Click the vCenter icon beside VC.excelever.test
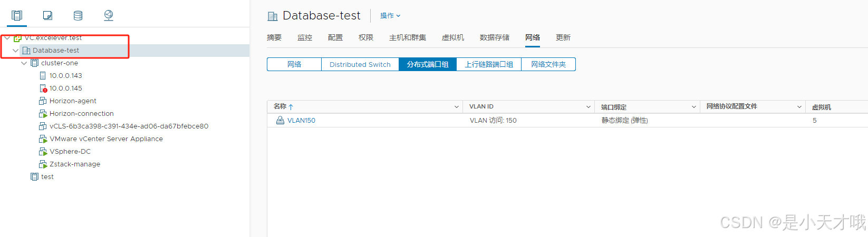868x237 pixels. point(17,38)
